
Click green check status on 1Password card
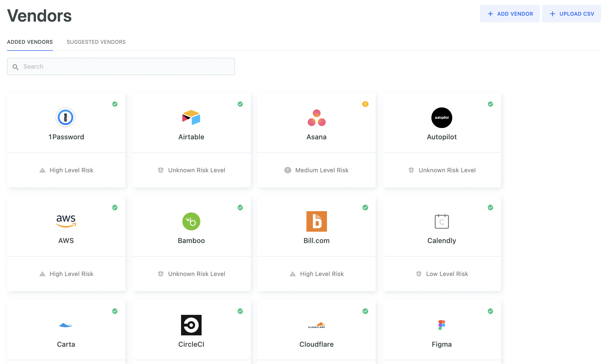click(x=115, y=104)
